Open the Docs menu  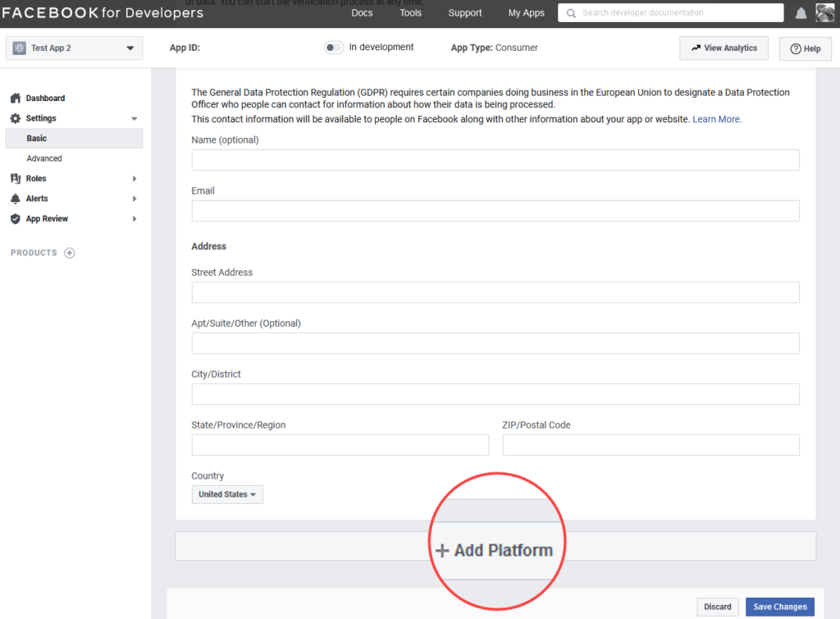click(361, 12)
